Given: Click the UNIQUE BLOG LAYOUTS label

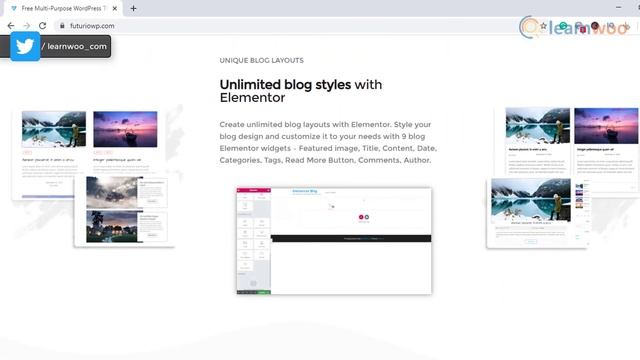Looking at the screenshot, I should pyautogui.click(x=262, y=60).
